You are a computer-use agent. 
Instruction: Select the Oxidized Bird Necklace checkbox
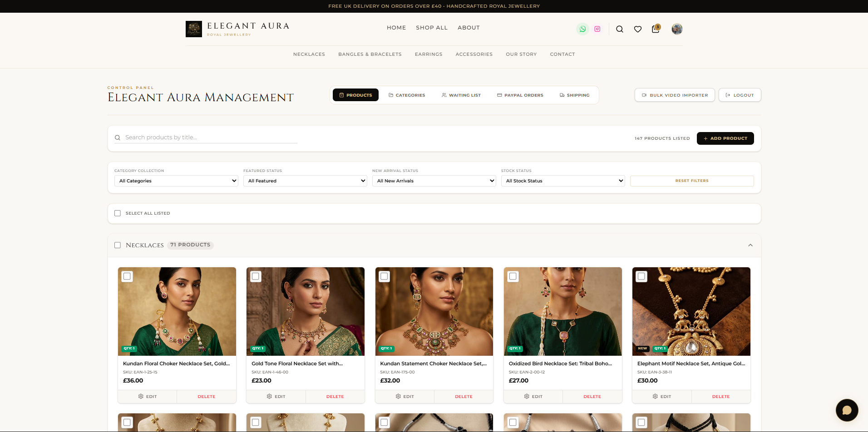click(x=513, y=276)
